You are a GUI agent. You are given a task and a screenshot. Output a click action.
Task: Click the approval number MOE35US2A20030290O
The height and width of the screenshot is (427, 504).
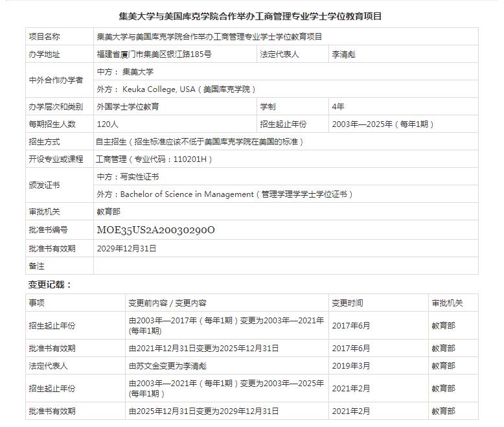pos(156,230)
